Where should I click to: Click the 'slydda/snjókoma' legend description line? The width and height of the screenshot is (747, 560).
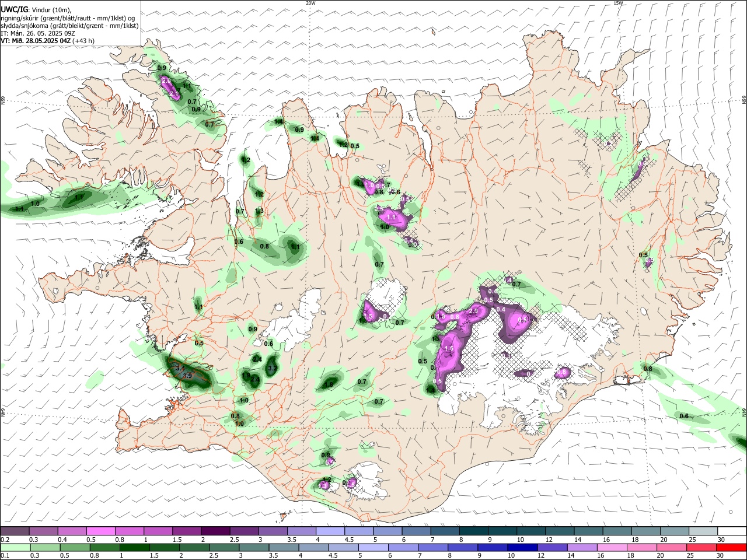[69, 26]
